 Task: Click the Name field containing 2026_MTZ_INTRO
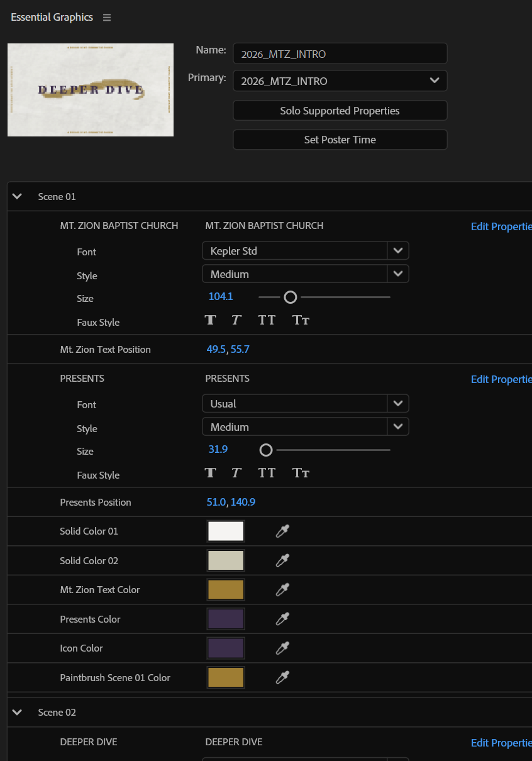tap(340, 53)
